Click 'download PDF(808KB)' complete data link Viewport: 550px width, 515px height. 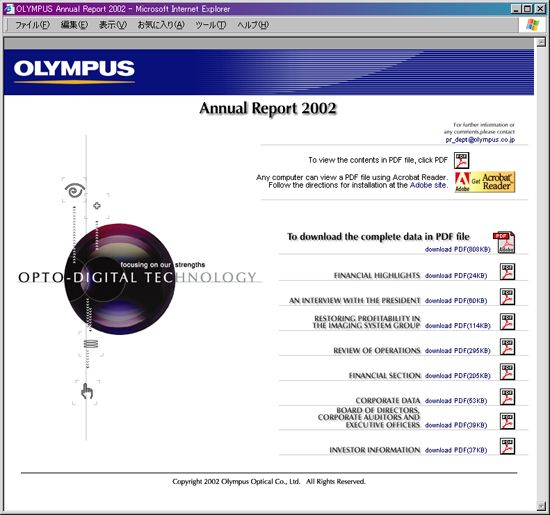tap(457, 249)
